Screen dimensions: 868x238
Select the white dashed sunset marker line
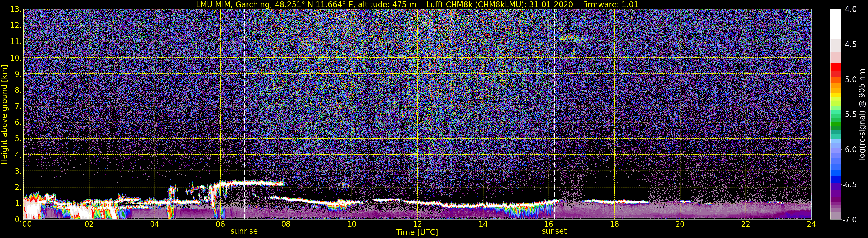[x=554, y=114]
